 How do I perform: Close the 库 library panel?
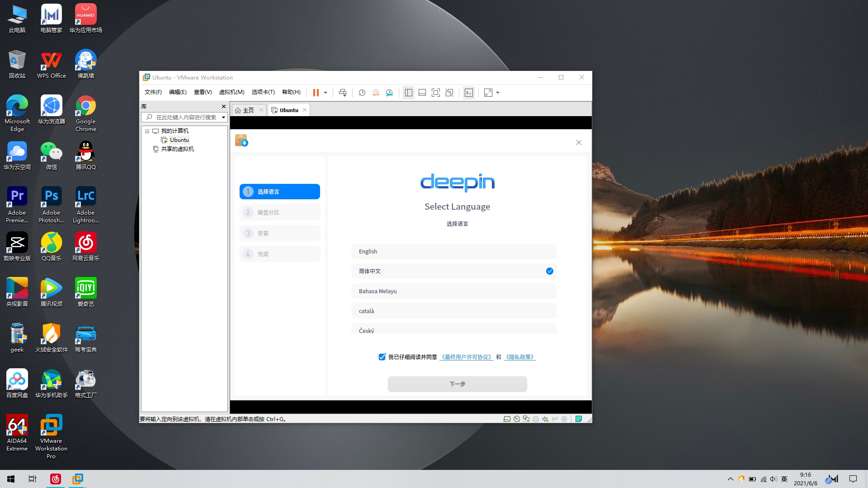tap(224, 107)
